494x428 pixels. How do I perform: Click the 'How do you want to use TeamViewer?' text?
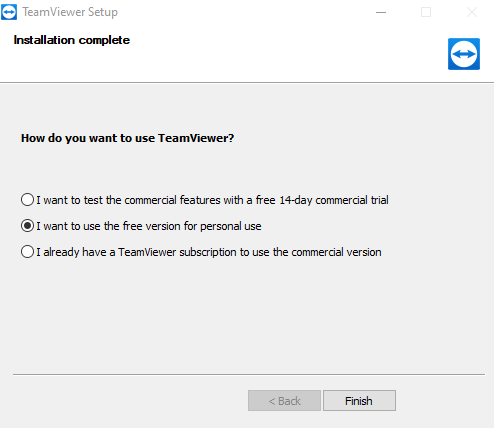tap(127, 138)
